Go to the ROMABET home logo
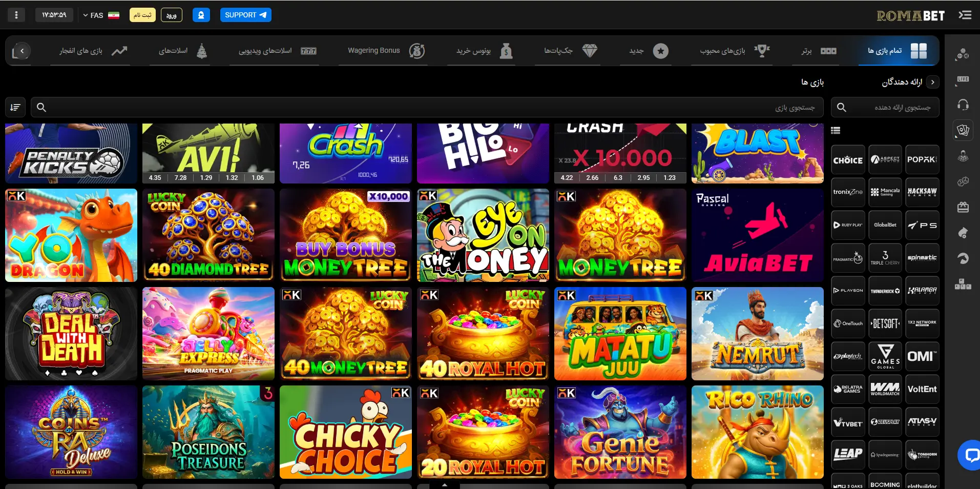The width and height of the screenshot is (980, 489). pos(910,15)
